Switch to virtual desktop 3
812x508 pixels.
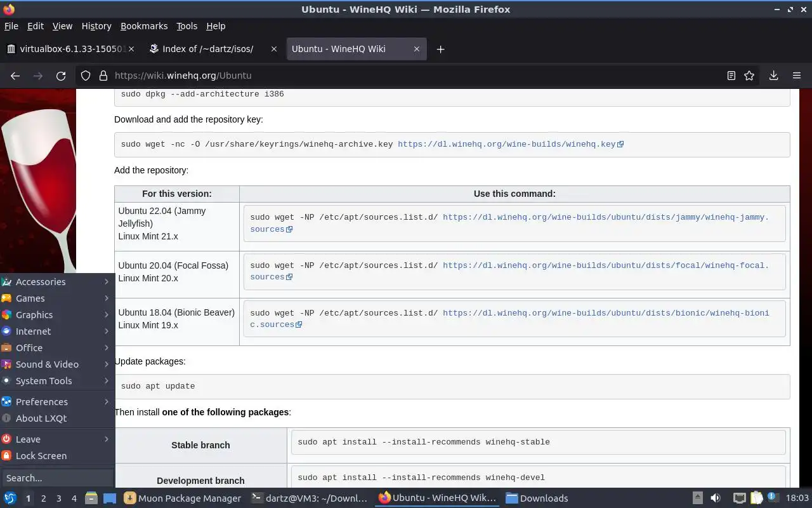click(x=58, y=498)
